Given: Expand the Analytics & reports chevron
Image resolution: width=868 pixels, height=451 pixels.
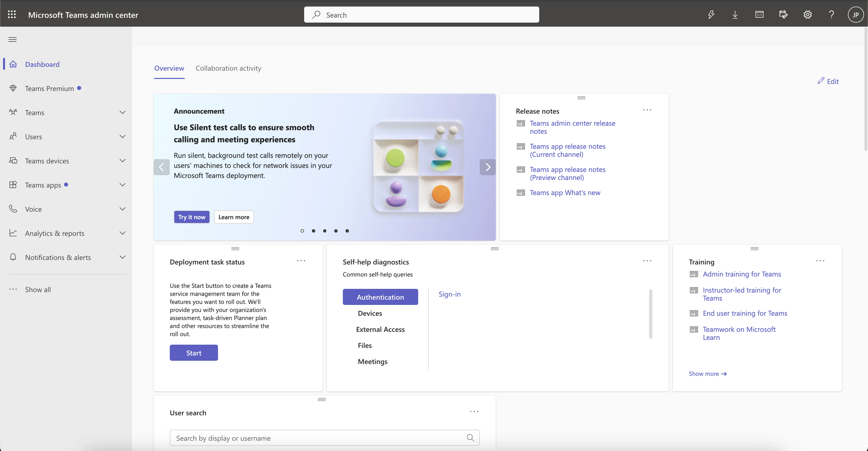Looking at the screenshot, I should 123,233.
